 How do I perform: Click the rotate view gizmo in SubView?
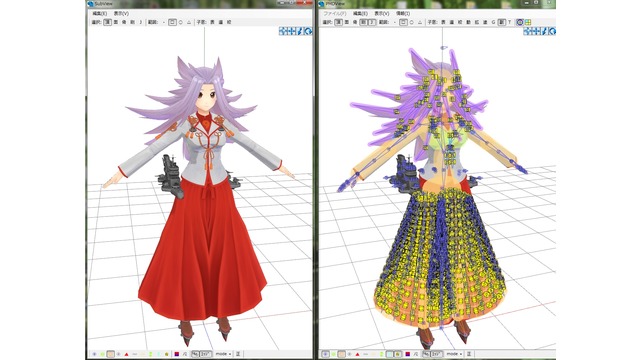coord(309,31)
